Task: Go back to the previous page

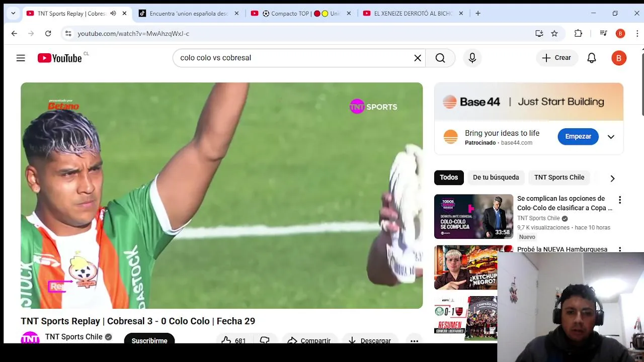Action: click(14, 34)
